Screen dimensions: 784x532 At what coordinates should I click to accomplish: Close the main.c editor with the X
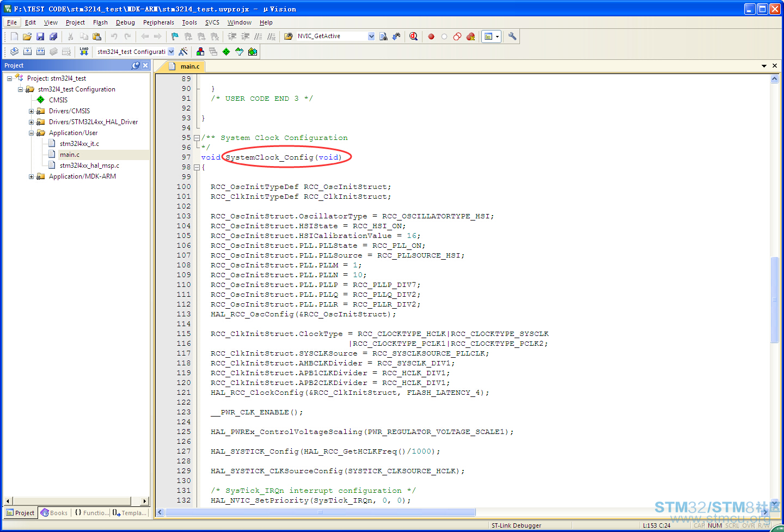[x=775, y=66]
